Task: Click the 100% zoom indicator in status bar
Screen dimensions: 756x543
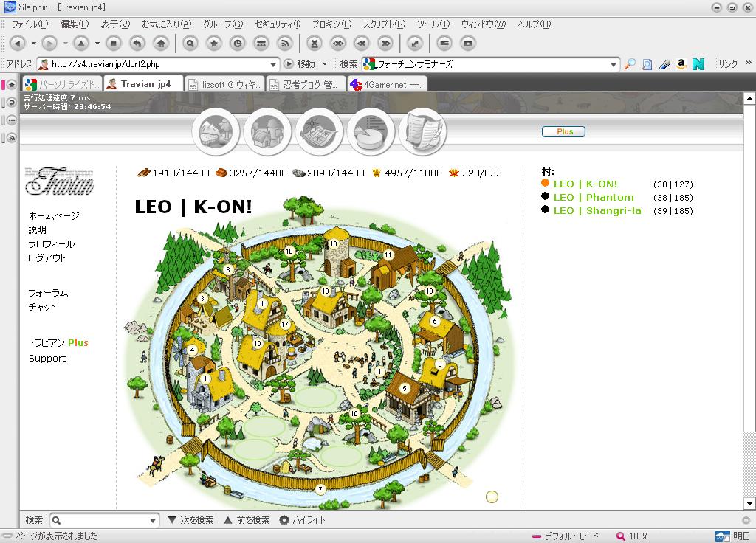Action: 632,536
